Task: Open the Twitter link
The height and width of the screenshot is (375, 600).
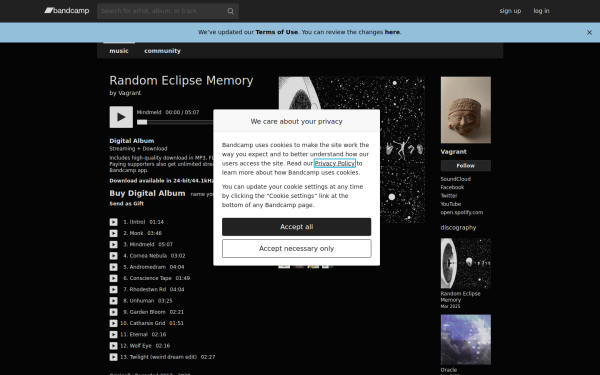Action: (449, 196)
